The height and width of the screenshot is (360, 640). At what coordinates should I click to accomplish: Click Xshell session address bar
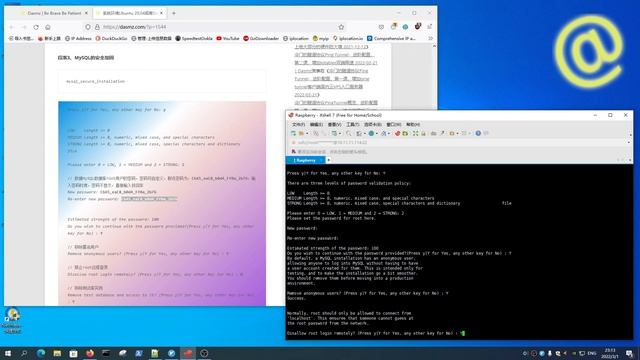point(457,142)
